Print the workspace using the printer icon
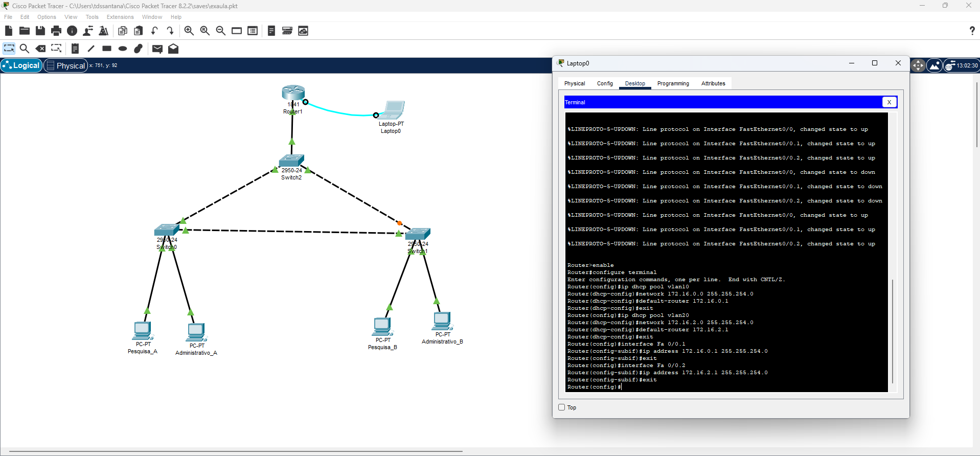Screen dimensions: 980x456 coord(56,31)
